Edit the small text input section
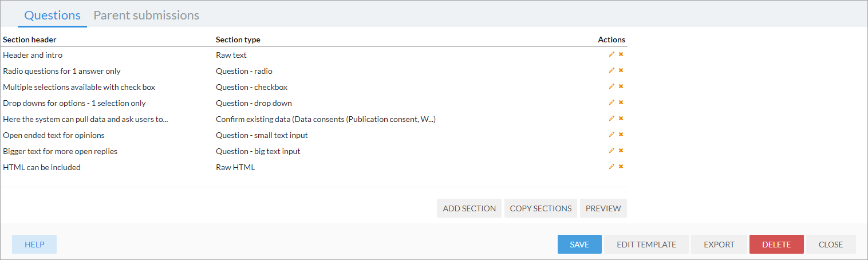The image size is (868, 260). tap(611, 135)
